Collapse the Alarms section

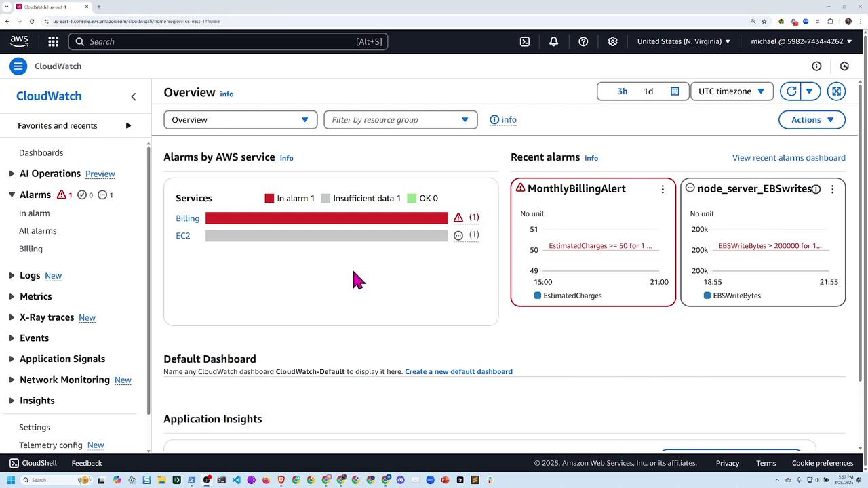pos(12,195)
